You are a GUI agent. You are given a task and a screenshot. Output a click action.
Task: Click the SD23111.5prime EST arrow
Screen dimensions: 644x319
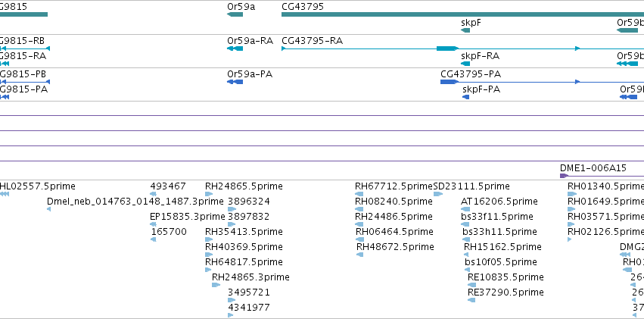(x=438, y=194)
